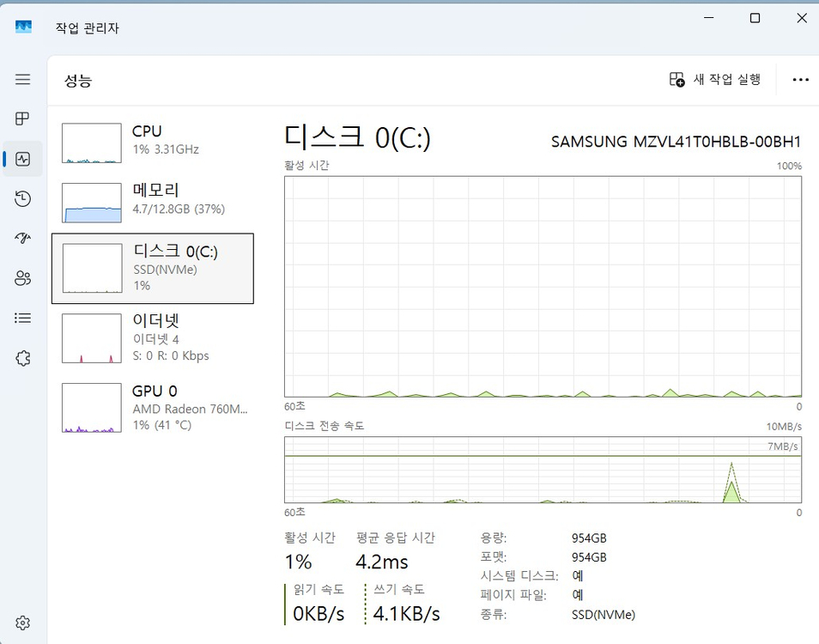Screen dimensions: 819x644
Task: Click the 디스크 전송 속도 graph
Action: [x=543, y=470]
